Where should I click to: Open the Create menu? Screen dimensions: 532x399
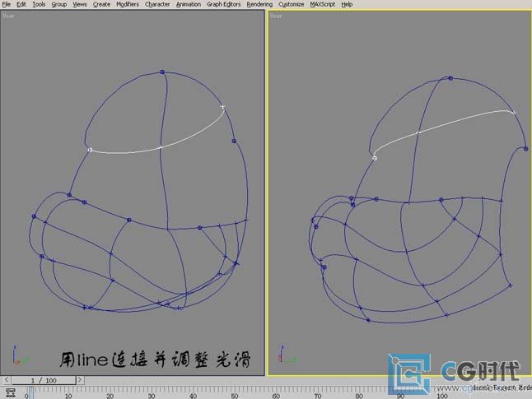(x=101, y=4)
